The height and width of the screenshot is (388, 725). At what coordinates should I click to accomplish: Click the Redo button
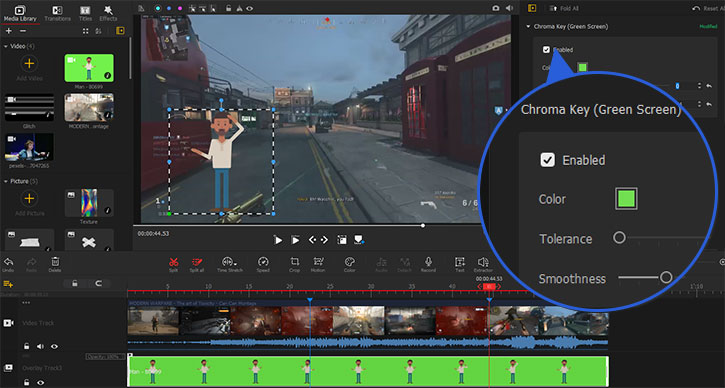pos(31,265)
